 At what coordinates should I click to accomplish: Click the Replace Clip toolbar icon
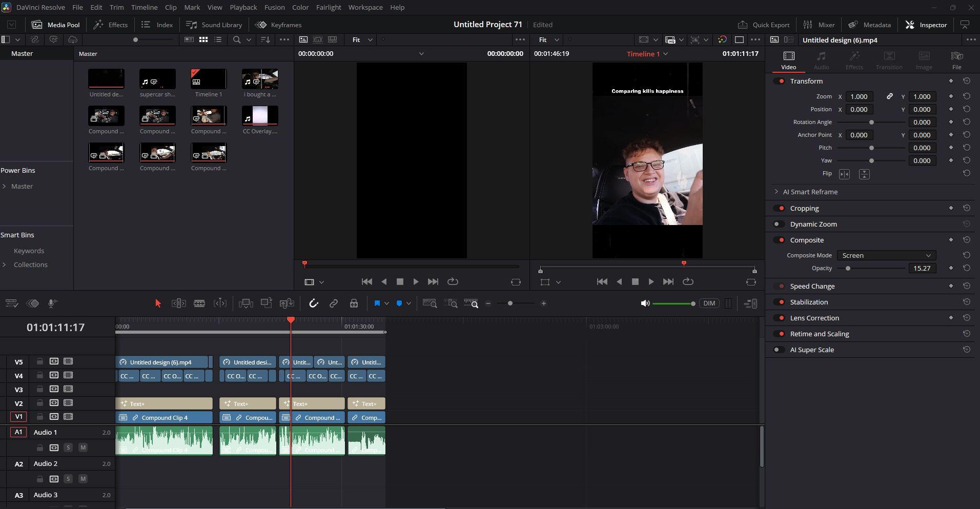287,303
